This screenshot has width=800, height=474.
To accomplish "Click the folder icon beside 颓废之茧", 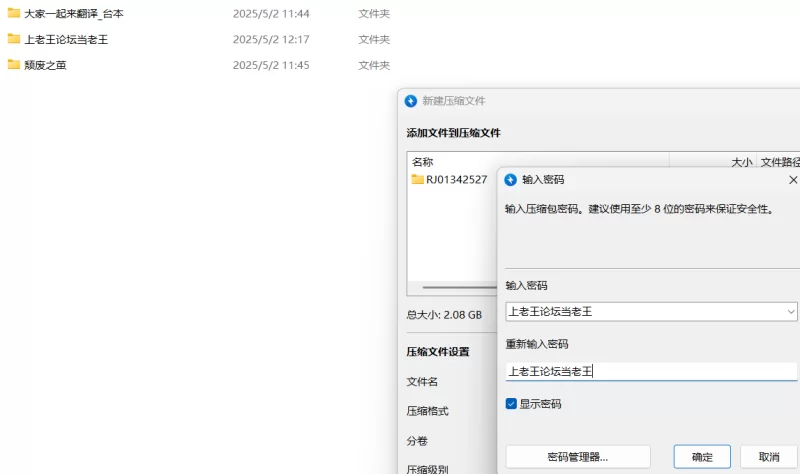I will point(14,65).
